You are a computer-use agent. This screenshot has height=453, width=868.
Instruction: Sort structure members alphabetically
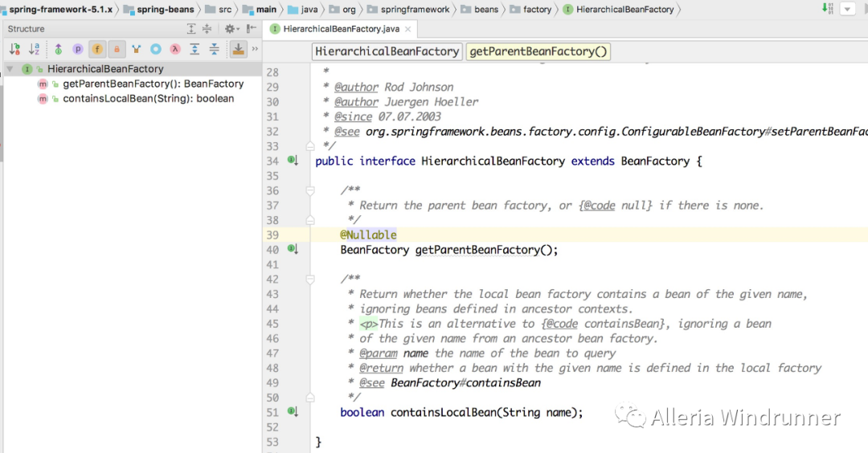[35, 49]
